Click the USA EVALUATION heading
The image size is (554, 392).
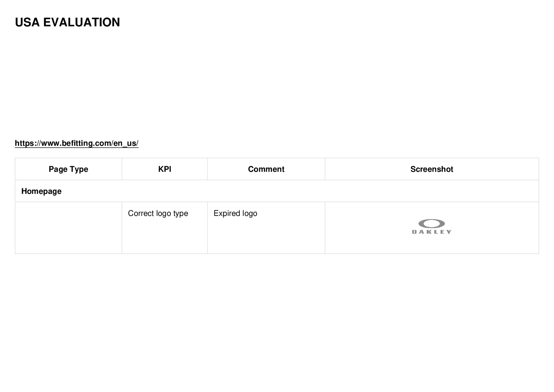67,22
